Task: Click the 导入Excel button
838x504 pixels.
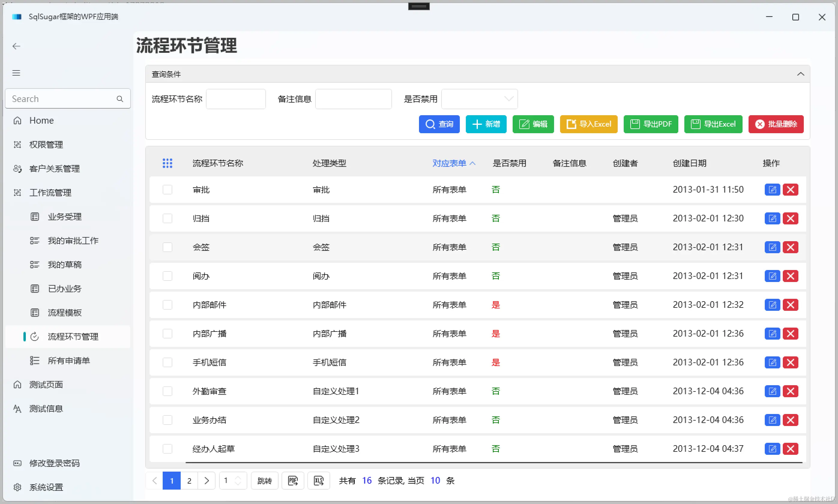Action: [588, 124]
